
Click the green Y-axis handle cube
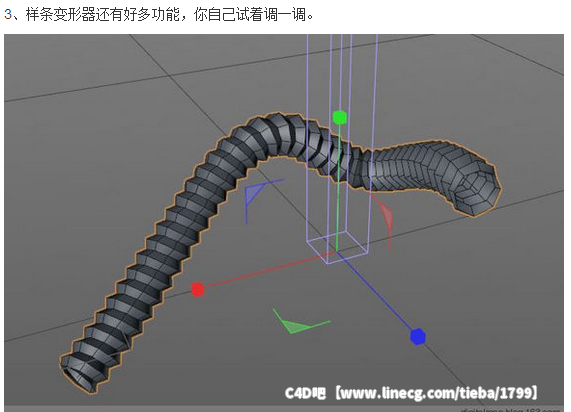click(x=339, y=117)
